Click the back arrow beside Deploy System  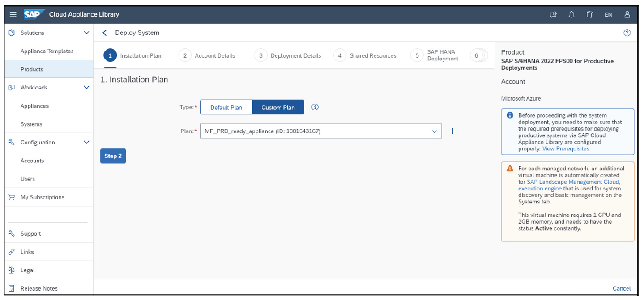click(104, 32)
